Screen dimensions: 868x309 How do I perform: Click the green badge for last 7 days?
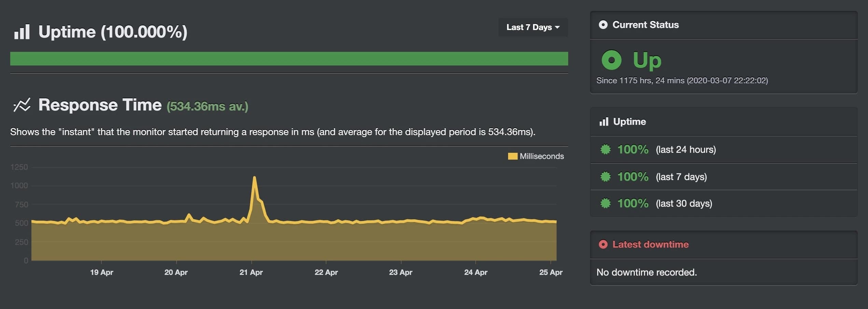coord(605,177)
